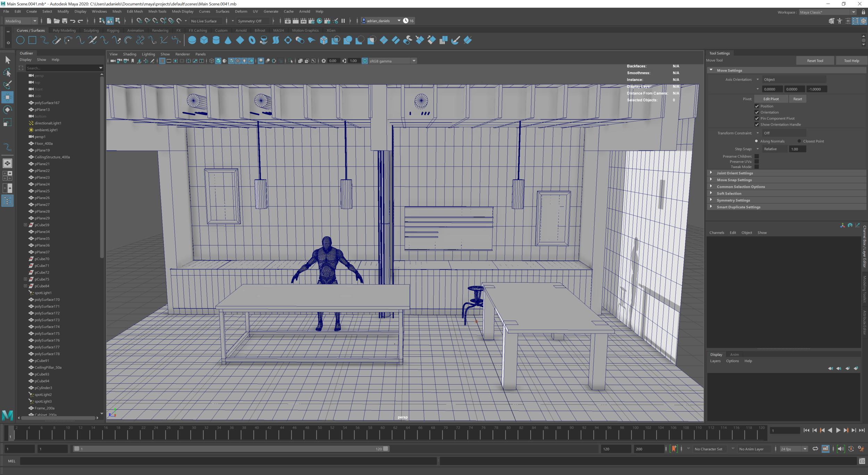Toggle the Outliner panel layout icon

[7, 201]
